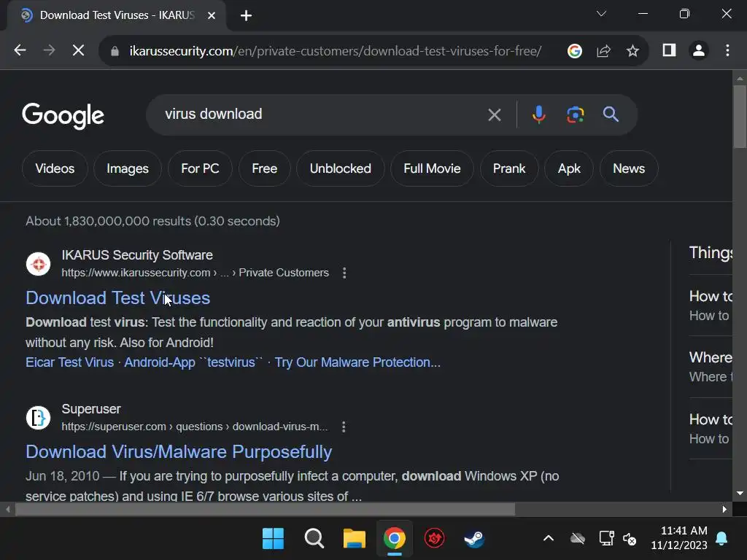Viewport: 747px width, 560px height.
Task: Click the results count text
Action: (x=153, y=221)
